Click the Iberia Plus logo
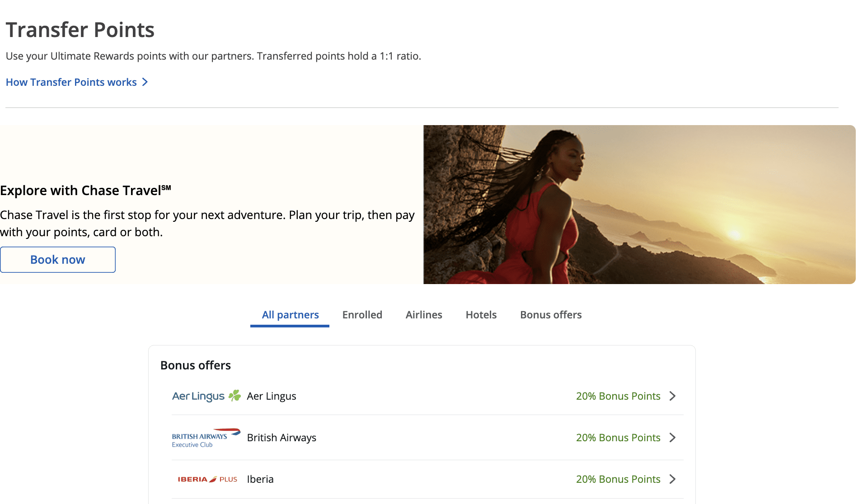863x504 pixels. pos(207,479)
